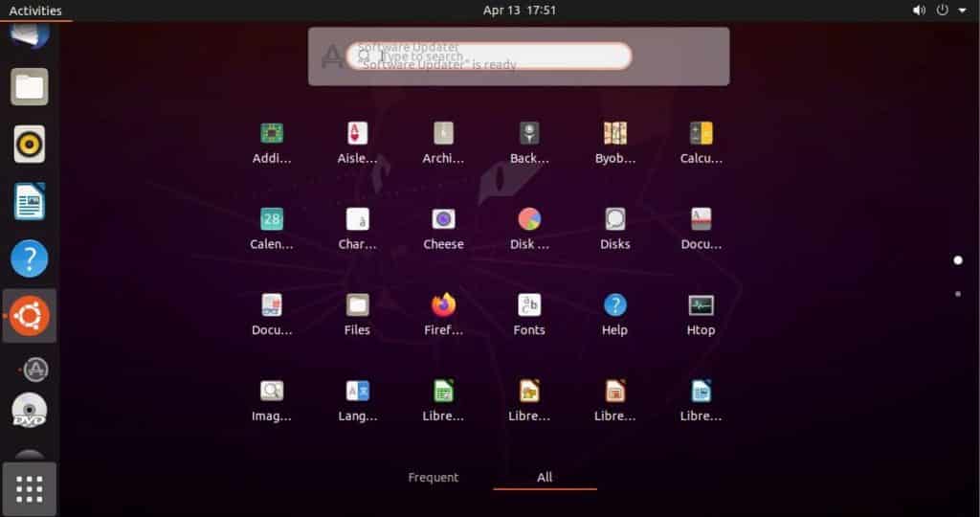980x517 pixels.
Task: Go to first app page indicator dot
Action: pos(957,260)
